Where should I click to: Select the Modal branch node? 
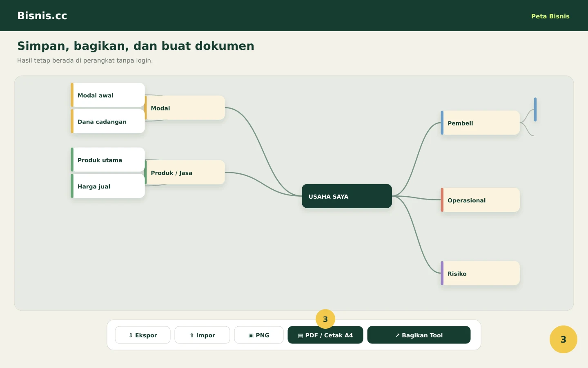click(x=185, y=108)
